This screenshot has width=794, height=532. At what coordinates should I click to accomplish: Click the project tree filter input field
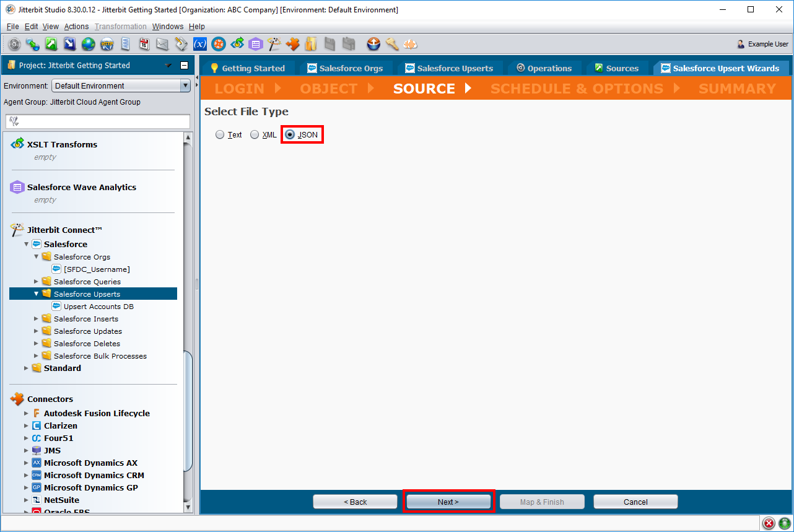click(x=98, y=121)
